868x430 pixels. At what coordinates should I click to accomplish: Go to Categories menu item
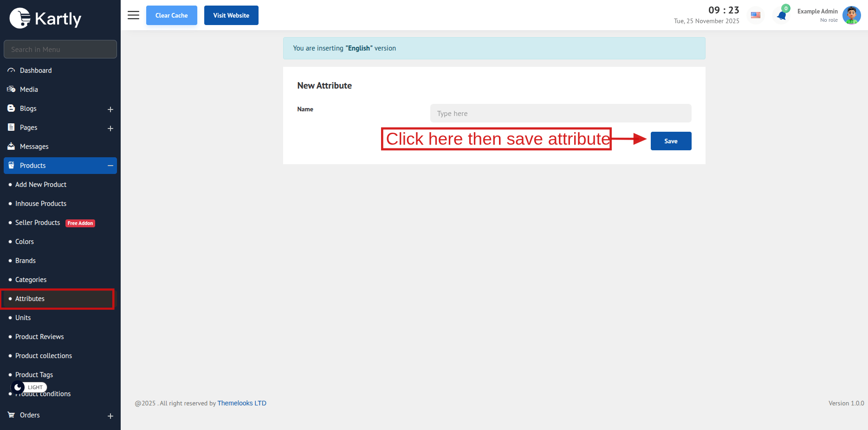click(x=31, y=280)
